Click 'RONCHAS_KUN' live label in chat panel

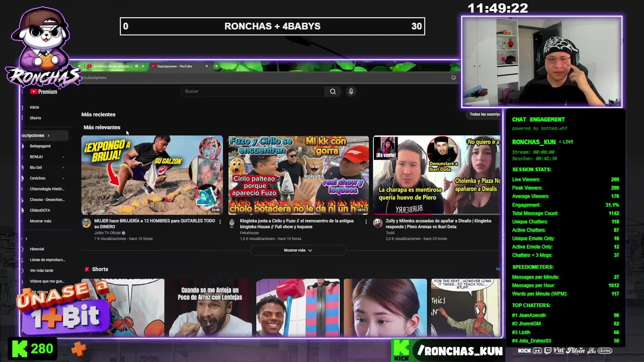tap(534, 142)
